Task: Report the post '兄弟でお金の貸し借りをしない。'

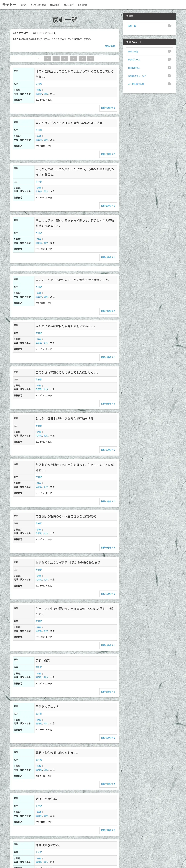Action: coord(108,784)
